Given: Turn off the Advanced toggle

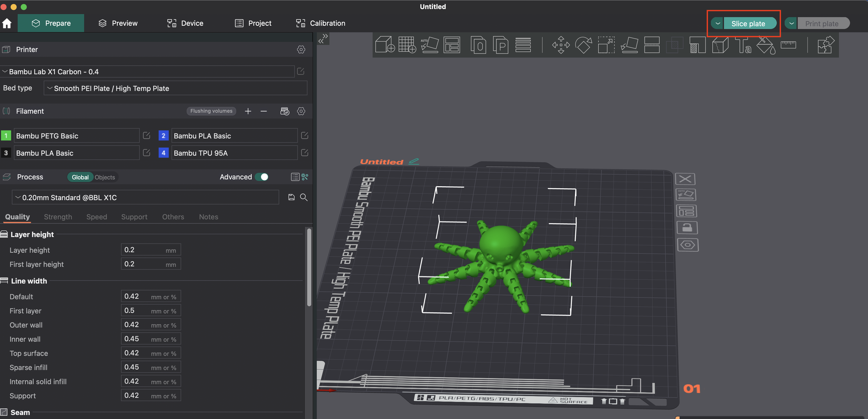Looking at the screenshot, I should click(x=262, y=177).
